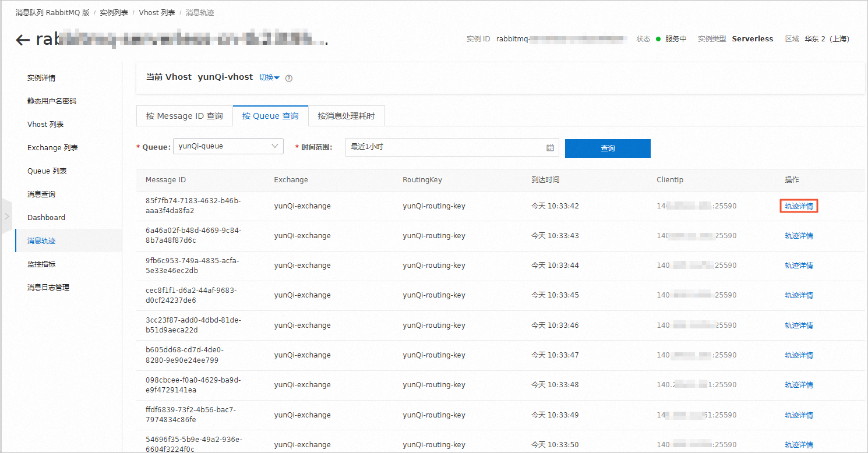868x453 pixels.
Task: Click Message ID starting with 098cbcee-f0a0
Action: click(193, 385)
